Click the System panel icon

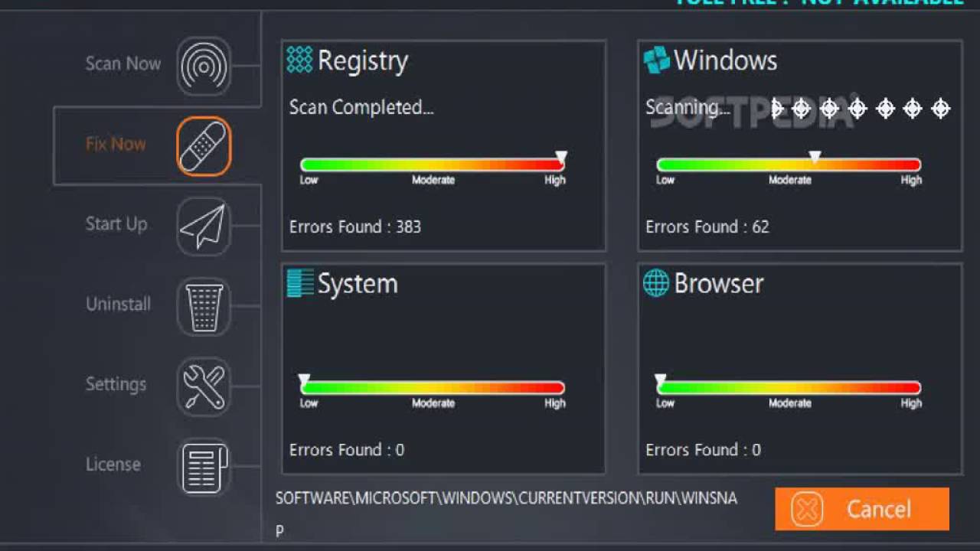pyautogui.click(x=299, y=283)
